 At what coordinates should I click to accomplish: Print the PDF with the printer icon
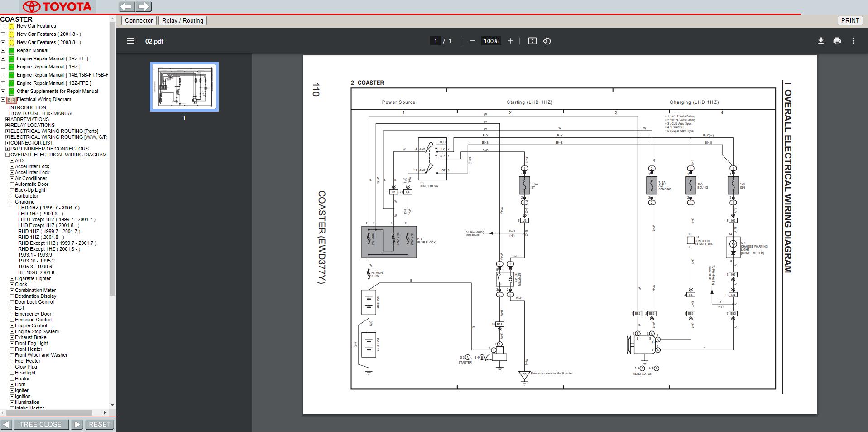(x=837, y=41)
